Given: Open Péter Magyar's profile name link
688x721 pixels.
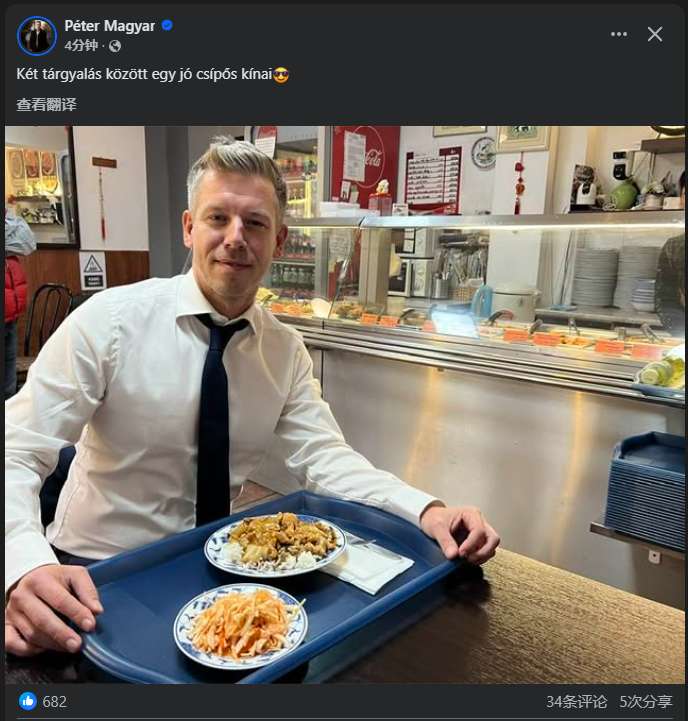Looking at the screenshot, I should click(109, 25).
